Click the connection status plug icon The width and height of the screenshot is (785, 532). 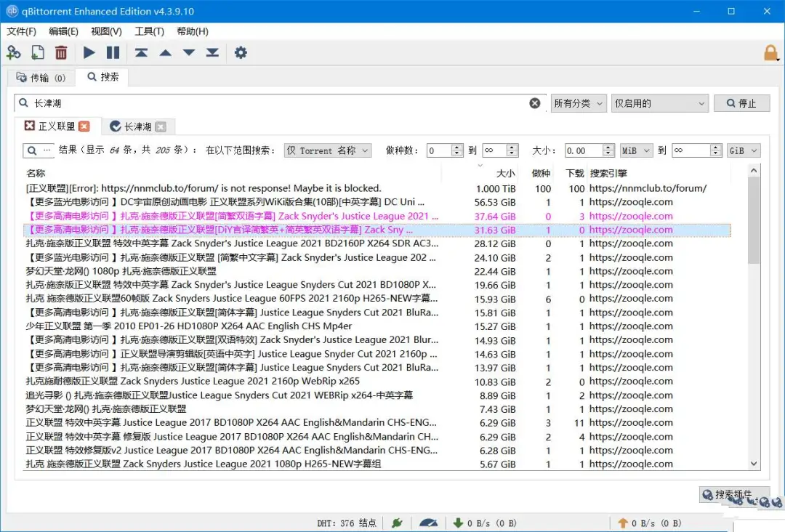pyautogui.click(x=397, y=523)
